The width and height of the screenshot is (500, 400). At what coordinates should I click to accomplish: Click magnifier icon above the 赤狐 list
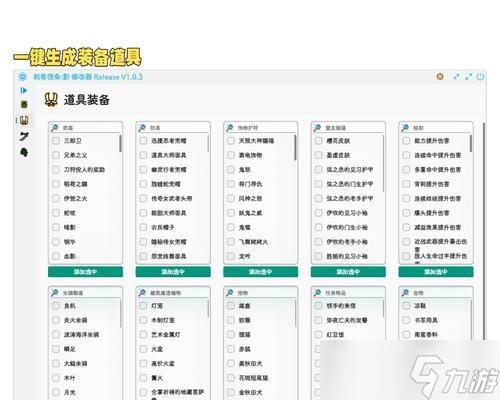click(230, 292)
